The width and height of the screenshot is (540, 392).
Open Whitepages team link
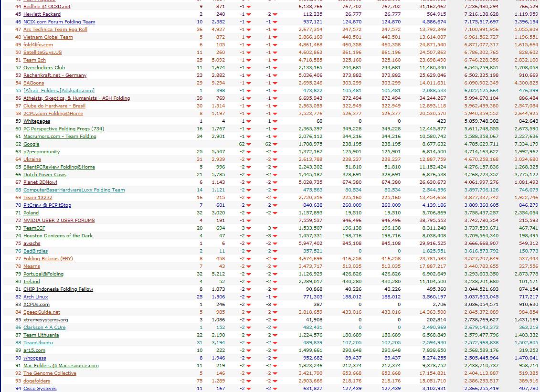(x=37, y=121)
